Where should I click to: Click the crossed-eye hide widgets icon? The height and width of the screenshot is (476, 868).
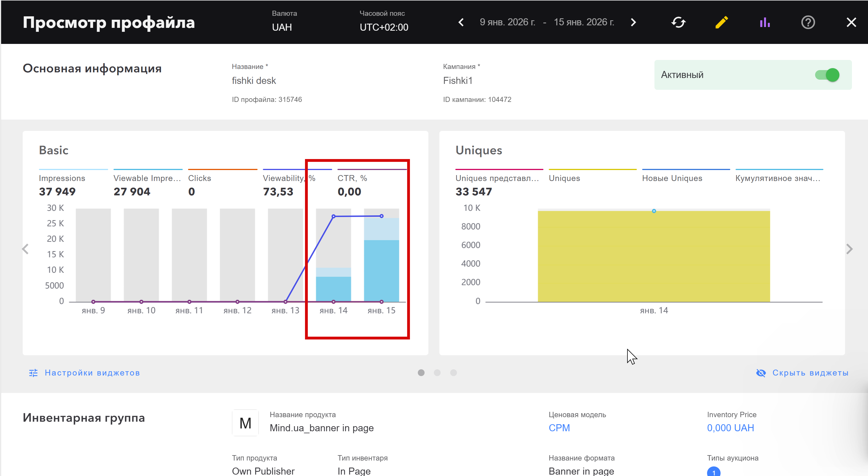[761, 372]
